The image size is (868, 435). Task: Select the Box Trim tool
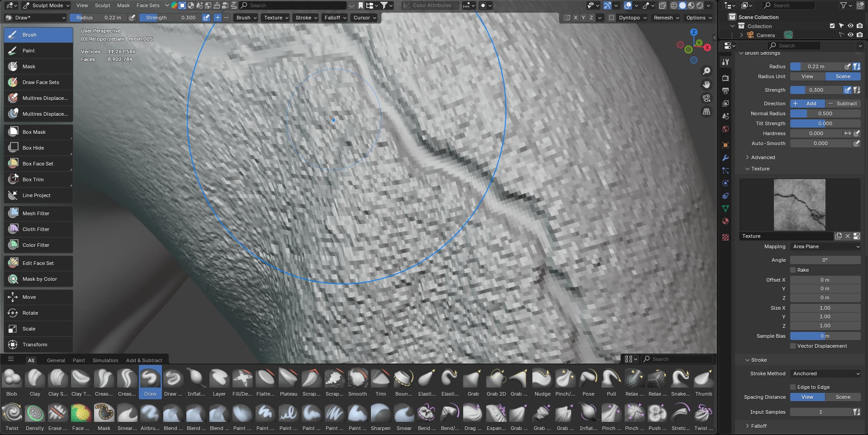coord(38,180)
